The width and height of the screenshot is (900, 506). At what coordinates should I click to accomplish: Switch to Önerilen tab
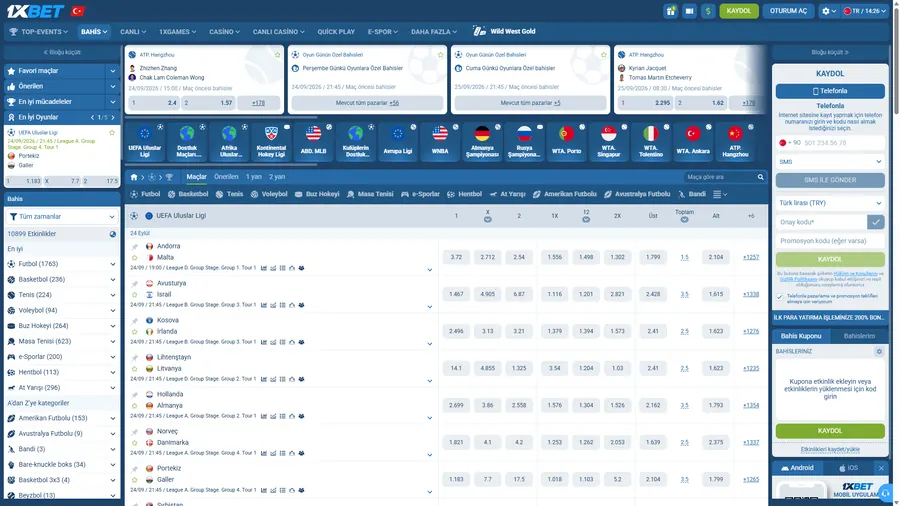tap(226, 177)
